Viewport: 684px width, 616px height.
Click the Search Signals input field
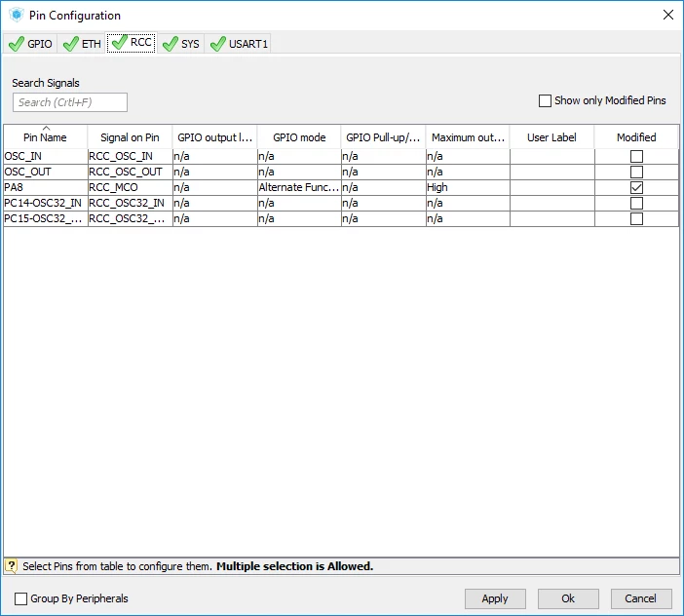[70, 102]
